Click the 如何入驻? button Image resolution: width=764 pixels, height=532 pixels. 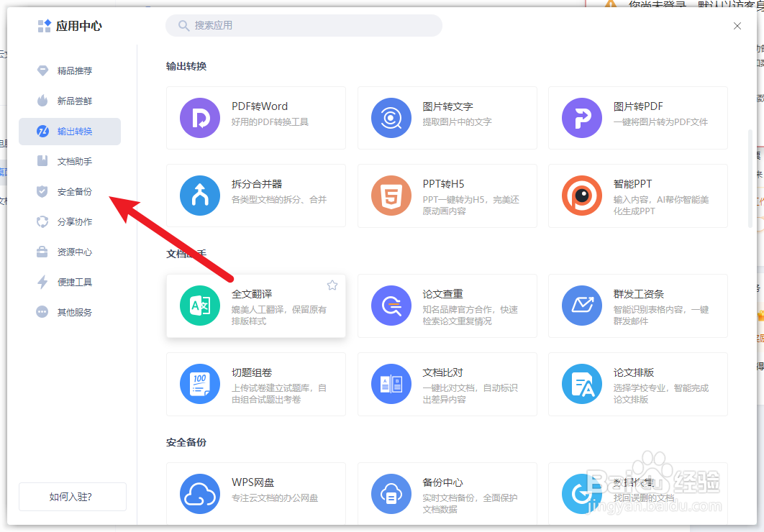coord(73,497)
